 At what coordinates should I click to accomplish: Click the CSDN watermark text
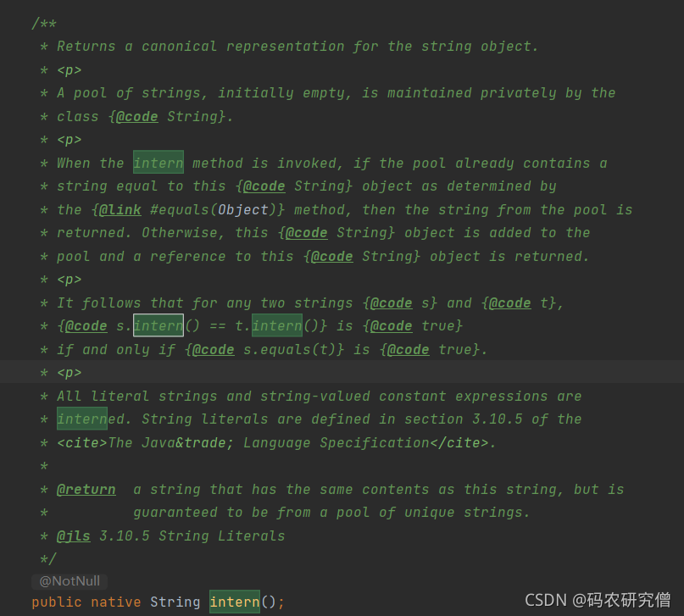tap(598, 600)
